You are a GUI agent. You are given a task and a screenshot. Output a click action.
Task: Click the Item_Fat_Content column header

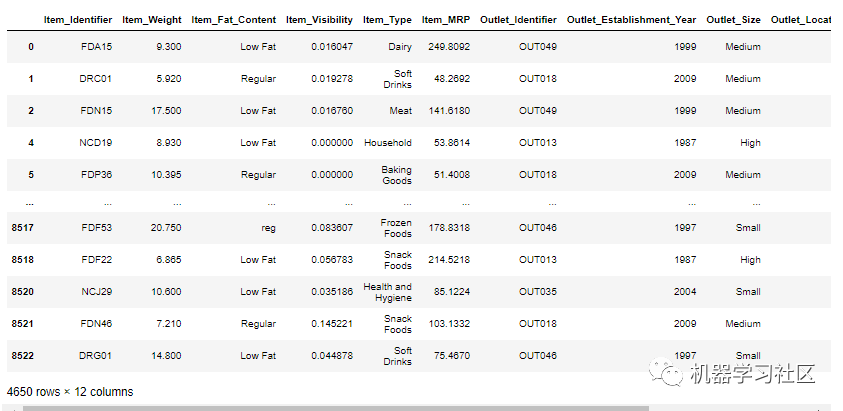pyautogui.click(x=234, y=20)
